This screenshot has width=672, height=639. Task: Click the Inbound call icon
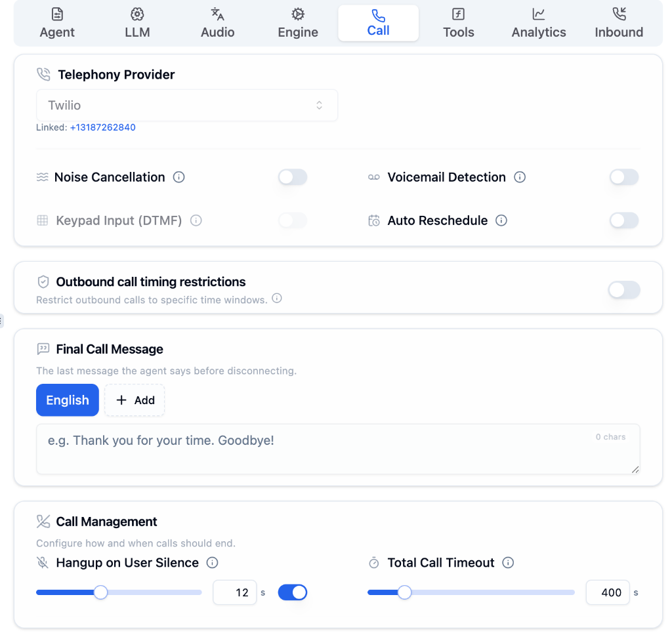(x=619, y=13)
